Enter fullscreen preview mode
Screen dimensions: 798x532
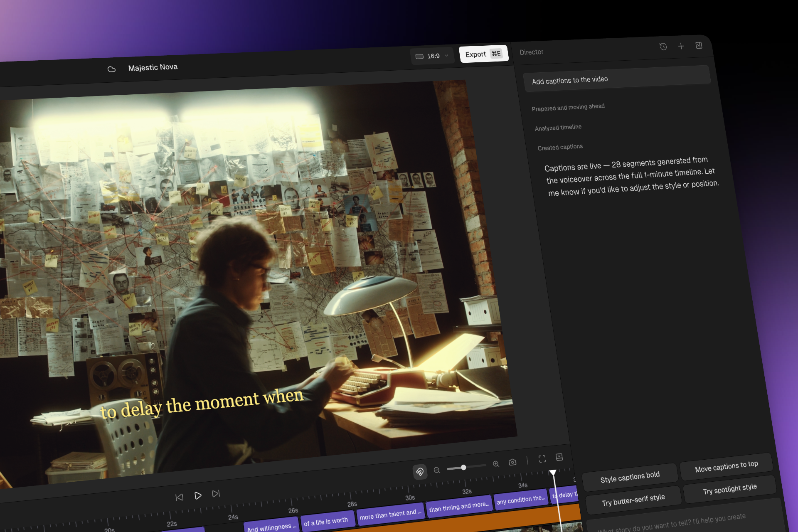[x=542, y=459]
